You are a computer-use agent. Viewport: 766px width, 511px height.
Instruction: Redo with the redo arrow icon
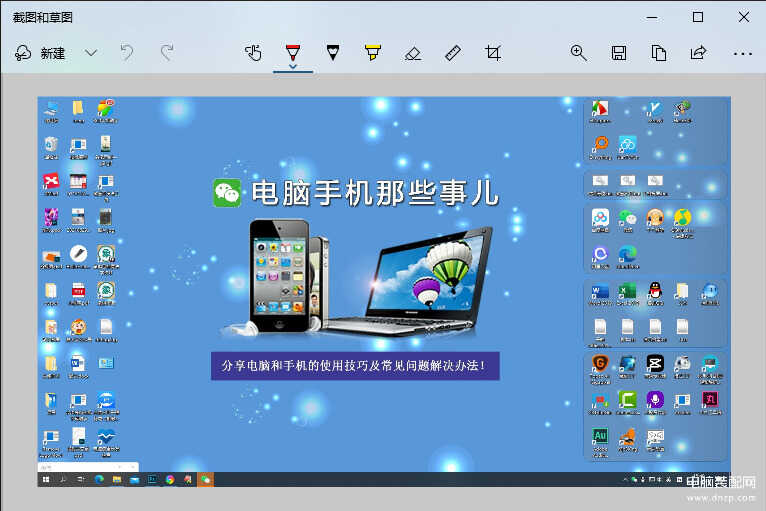pos(167,52)
